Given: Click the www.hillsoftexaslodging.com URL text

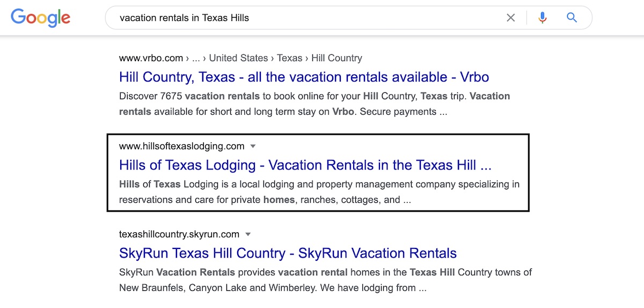Looking at the screenshot, I should (x=181, y=146).
